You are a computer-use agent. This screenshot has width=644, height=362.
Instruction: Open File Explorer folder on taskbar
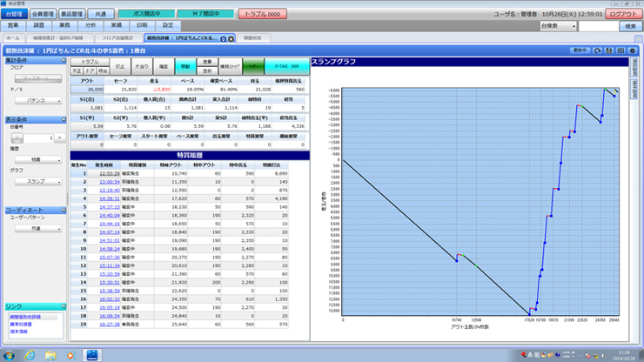click(50, 355)
